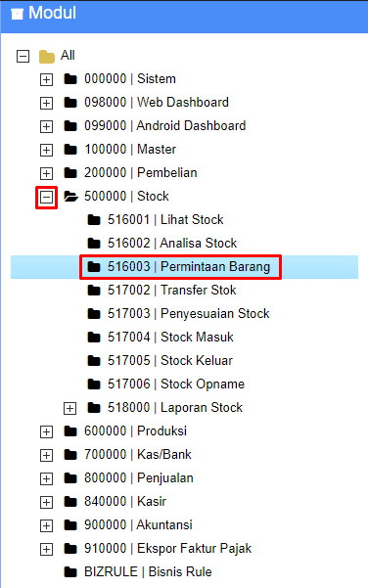This screenshot has height=588, width=368.
Task: Expand the 000000 Sistem node
Action: click(x=47, y=79)
